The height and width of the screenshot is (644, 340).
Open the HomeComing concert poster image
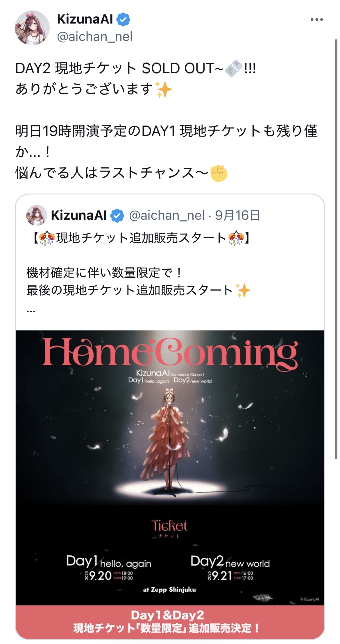click(x=170, y=484)
